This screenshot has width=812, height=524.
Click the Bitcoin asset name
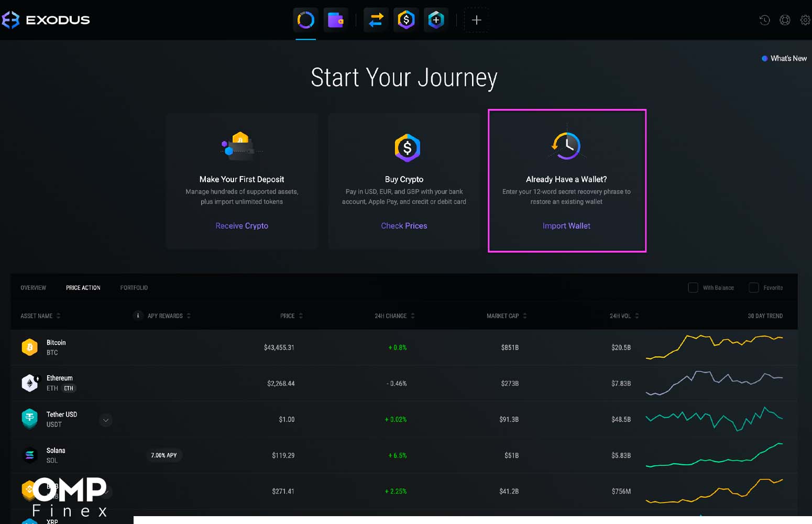pyautogui.click(x=56, y=343)
